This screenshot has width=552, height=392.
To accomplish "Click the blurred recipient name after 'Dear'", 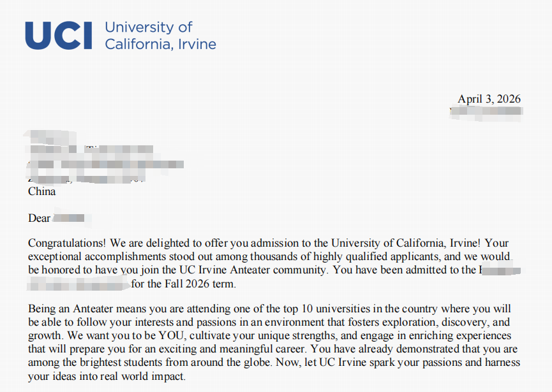I will click(69, 219).
